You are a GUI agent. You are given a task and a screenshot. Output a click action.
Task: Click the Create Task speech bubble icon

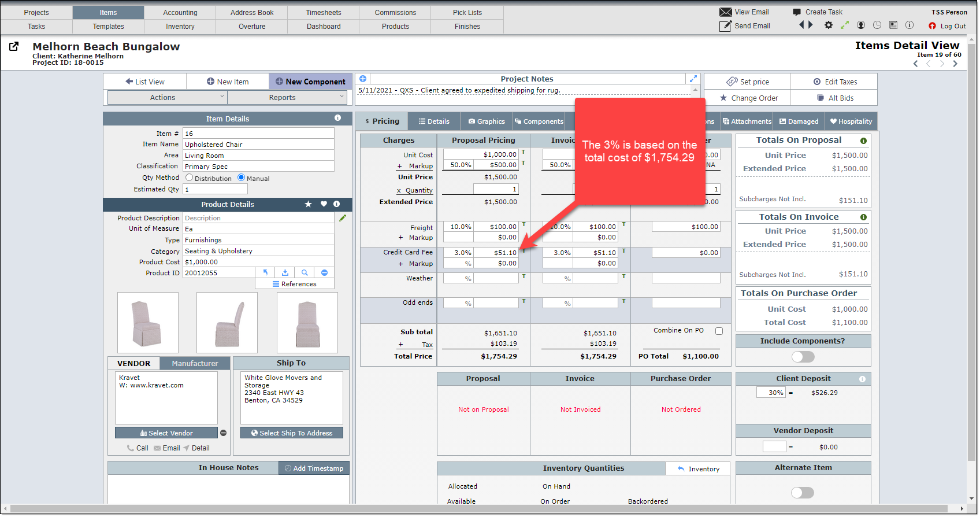797,12
